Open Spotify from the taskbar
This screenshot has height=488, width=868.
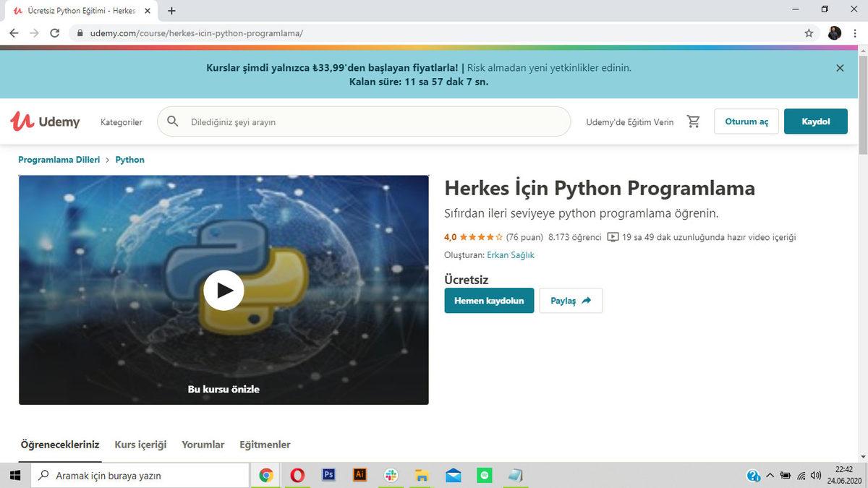coord(485,475)
